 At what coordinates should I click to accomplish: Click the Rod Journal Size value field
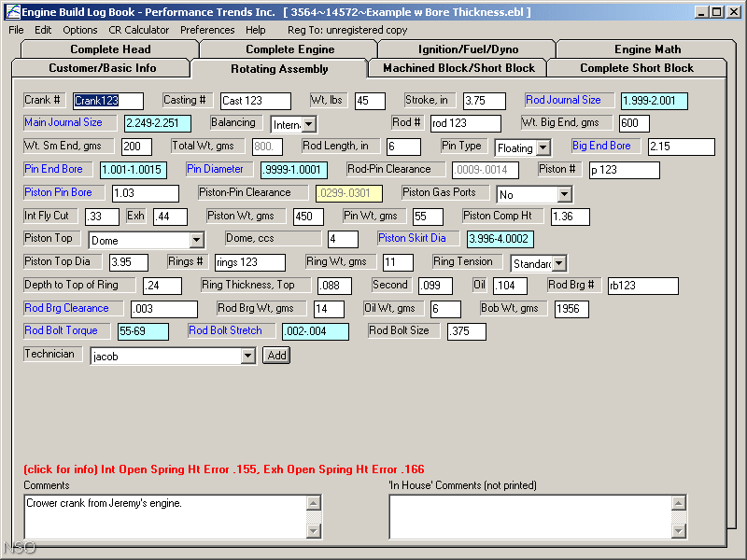[655, 101]
